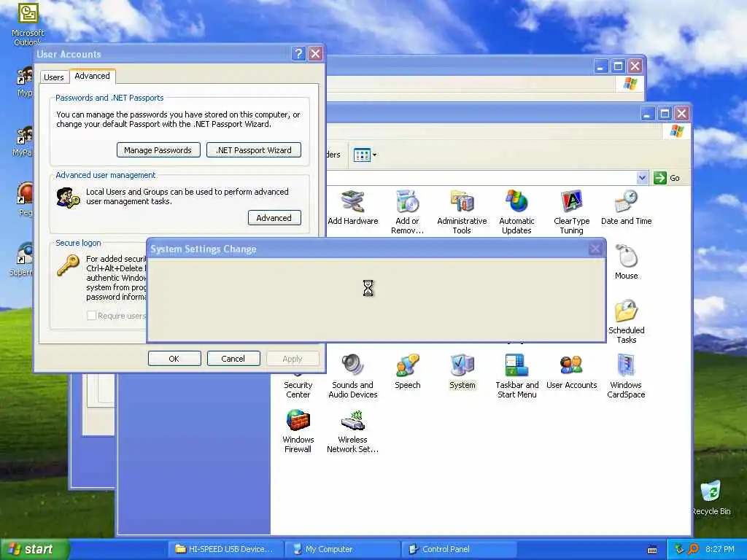
Task: Open Microsoft Outlook desktop shortcut
Action: (28, 24)
